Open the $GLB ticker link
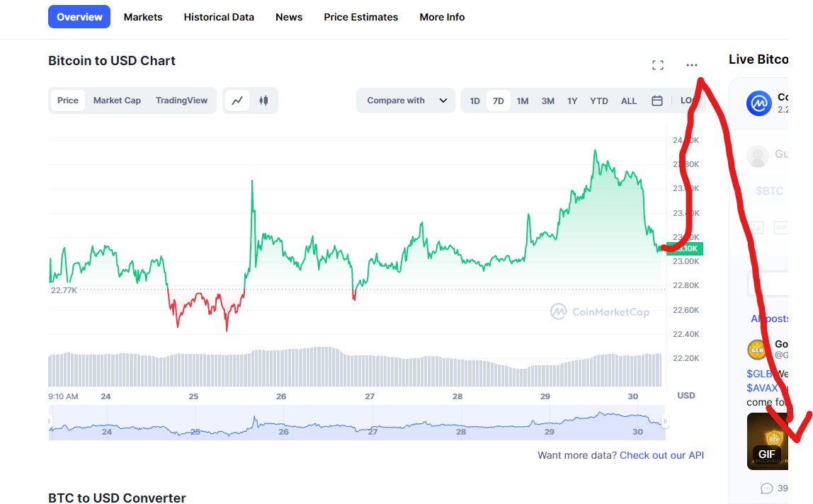This screenshot has height=504, width=813. [759, 374]
